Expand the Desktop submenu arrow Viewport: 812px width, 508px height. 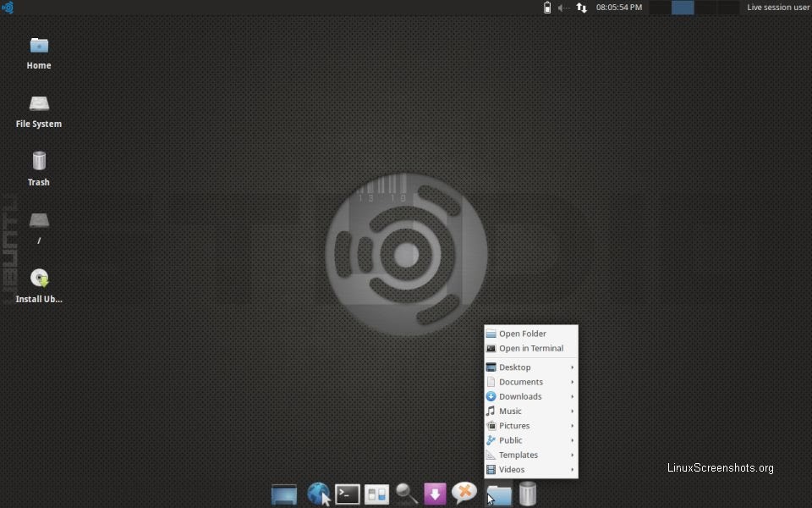tap(573, 367)
